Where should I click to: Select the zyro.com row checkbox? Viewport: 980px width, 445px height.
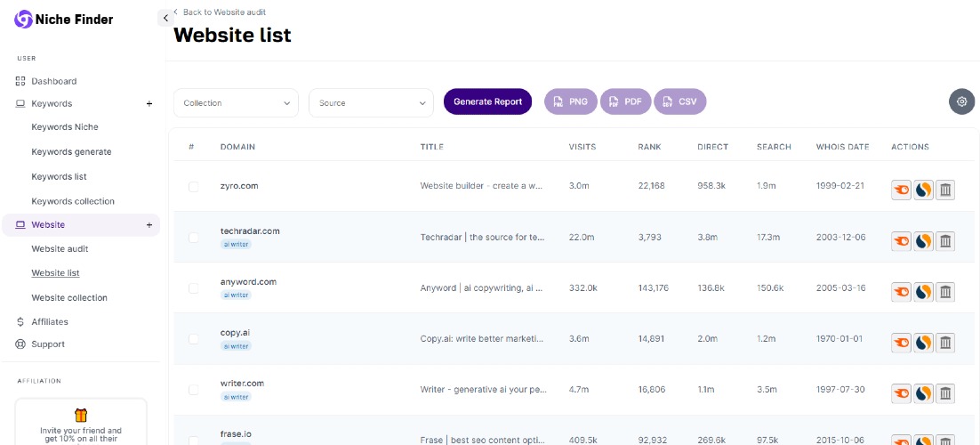194,187
